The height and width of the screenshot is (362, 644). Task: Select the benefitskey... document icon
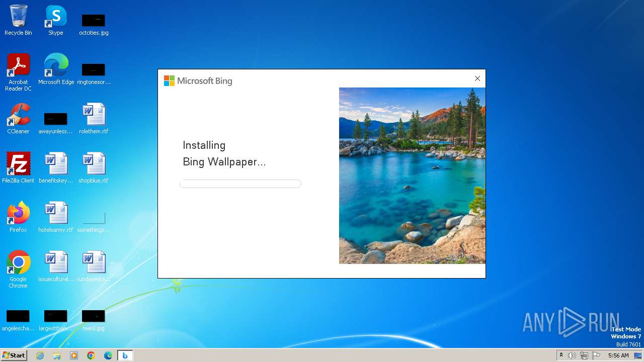56,168
